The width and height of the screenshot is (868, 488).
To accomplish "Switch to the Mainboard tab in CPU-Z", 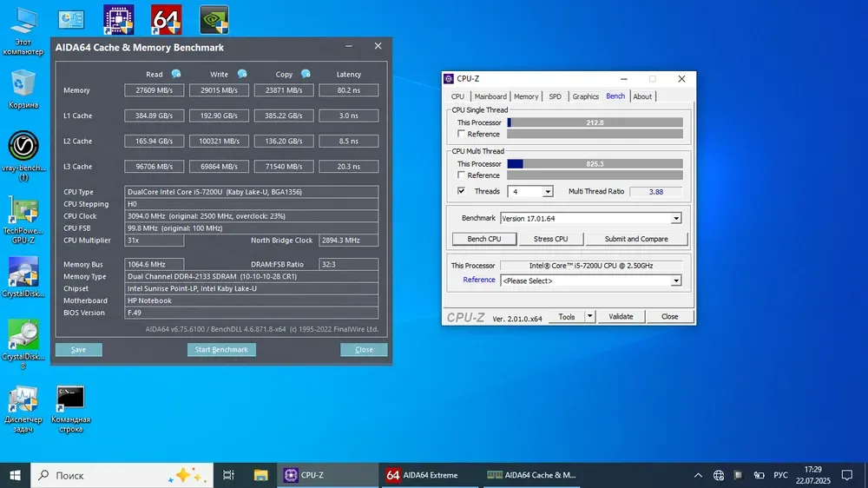I will click(490, 96).
